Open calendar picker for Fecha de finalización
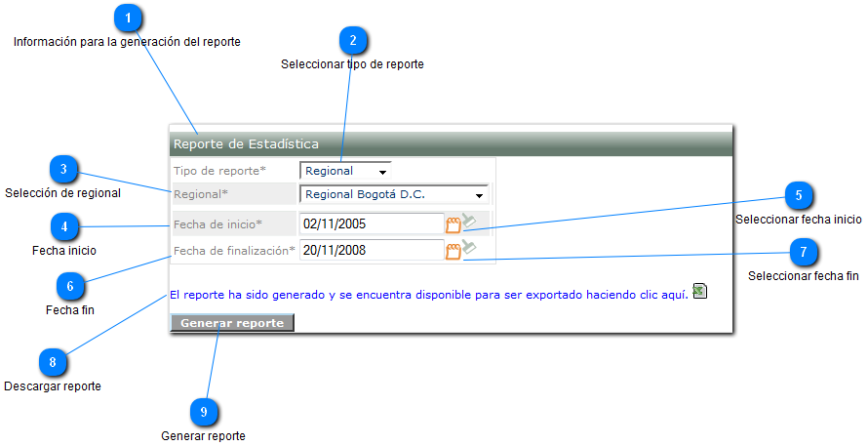This screenshot has height=446, width=868. point(453,251)
